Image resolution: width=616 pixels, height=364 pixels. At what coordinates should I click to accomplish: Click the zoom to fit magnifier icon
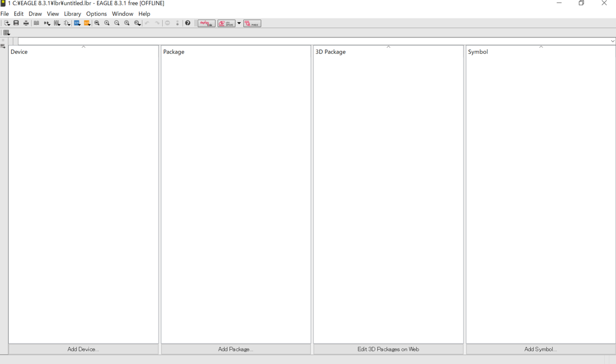click(x=97, y=23)
